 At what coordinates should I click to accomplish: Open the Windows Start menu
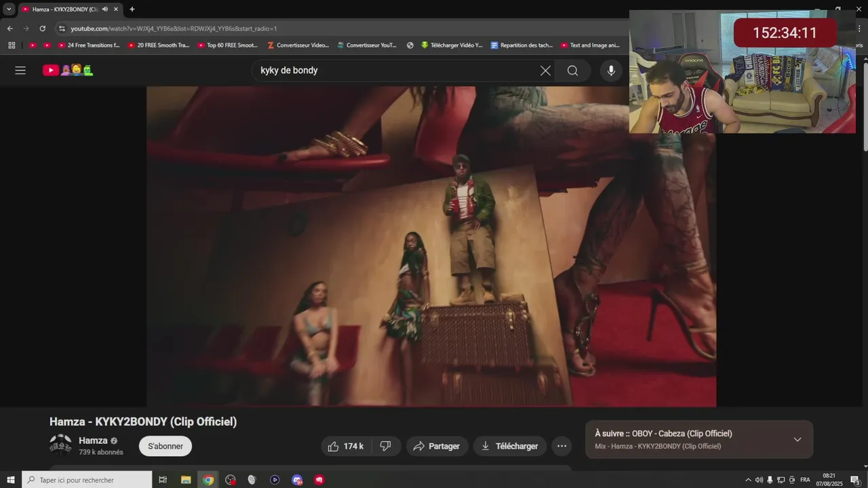point(11,480)
